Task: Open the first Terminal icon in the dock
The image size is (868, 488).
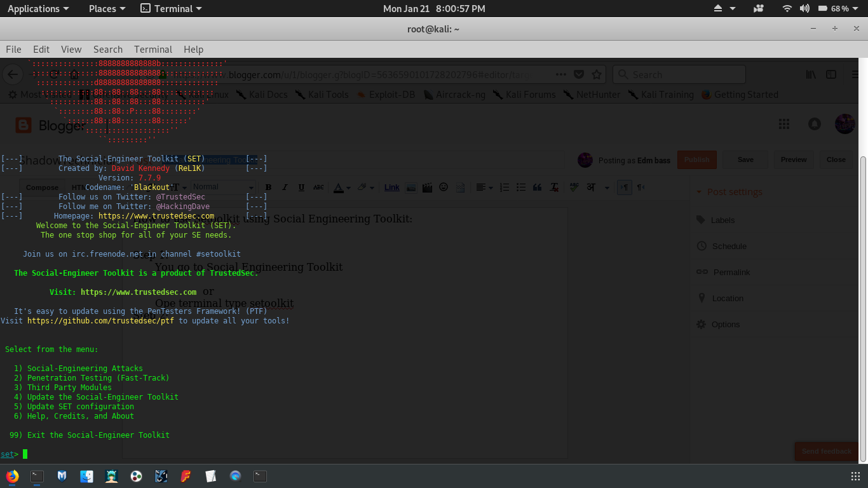Action: click(37, 475)
